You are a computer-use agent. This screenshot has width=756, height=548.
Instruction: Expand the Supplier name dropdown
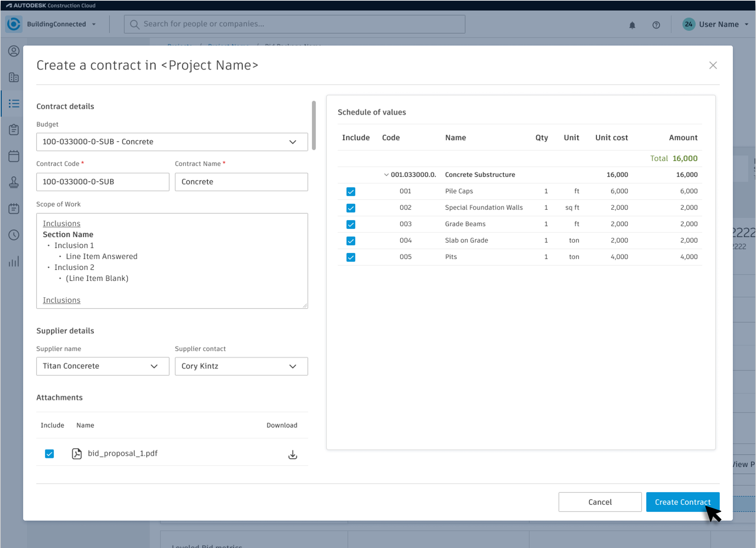click(103, 366)
